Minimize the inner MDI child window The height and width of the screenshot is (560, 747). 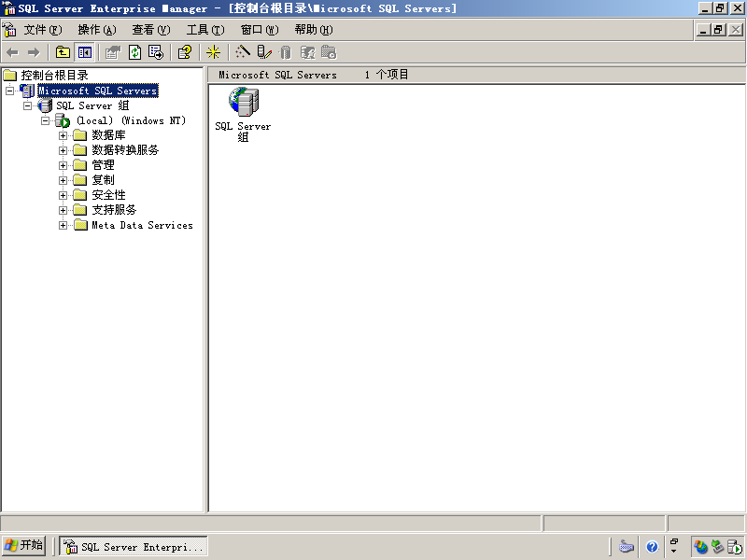pyautogui.click(x=704, y=30)
